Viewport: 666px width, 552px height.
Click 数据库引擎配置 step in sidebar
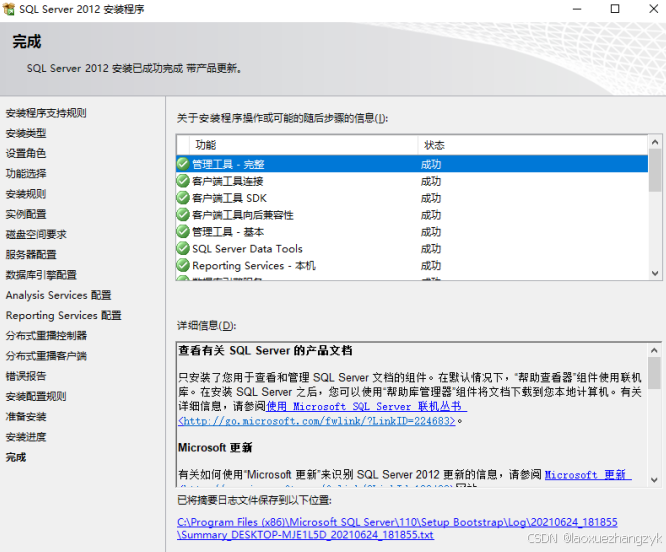(x=41, y=275)
